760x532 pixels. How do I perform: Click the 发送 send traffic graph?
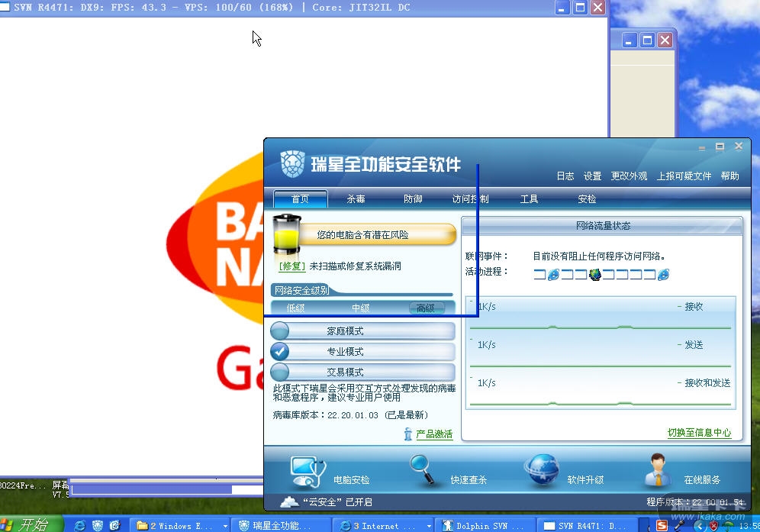point(600,353)
